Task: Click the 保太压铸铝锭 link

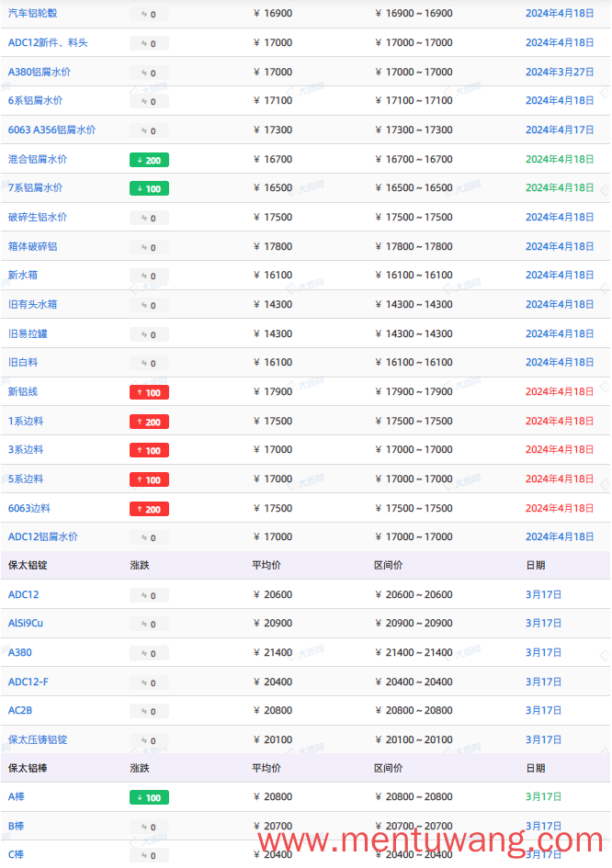Action: [38, 739]
